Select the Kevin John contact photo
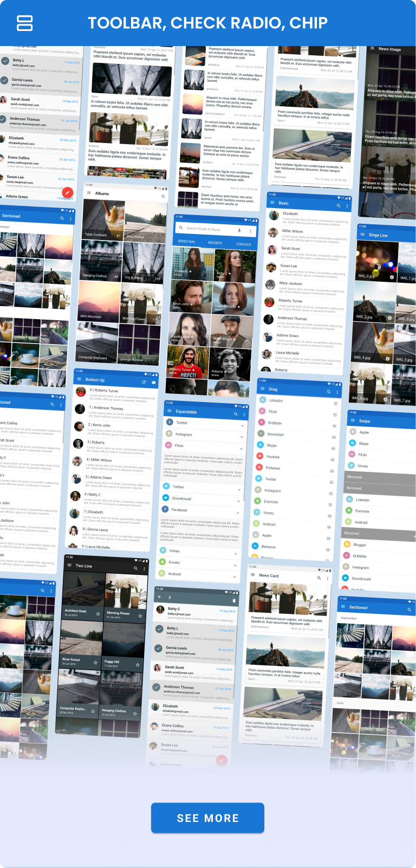The width and height of the screenshot is (416, 868). [x=192, y=296]
